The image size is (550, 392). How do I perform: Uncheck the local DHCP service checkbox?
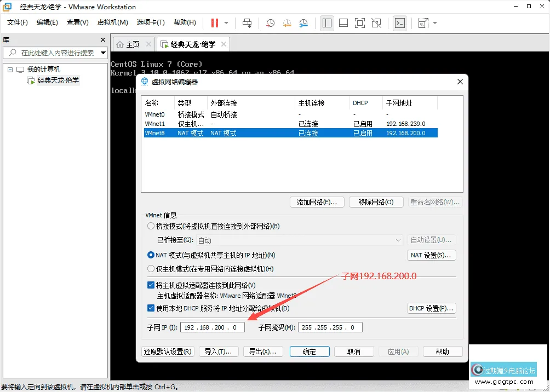(x=151, y=308)
